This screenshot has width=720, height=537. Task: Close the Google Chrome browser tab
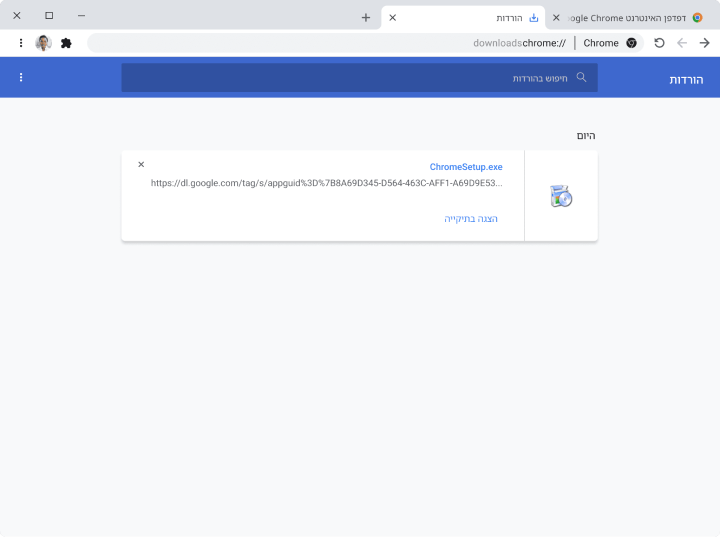[x=556, y=17]
